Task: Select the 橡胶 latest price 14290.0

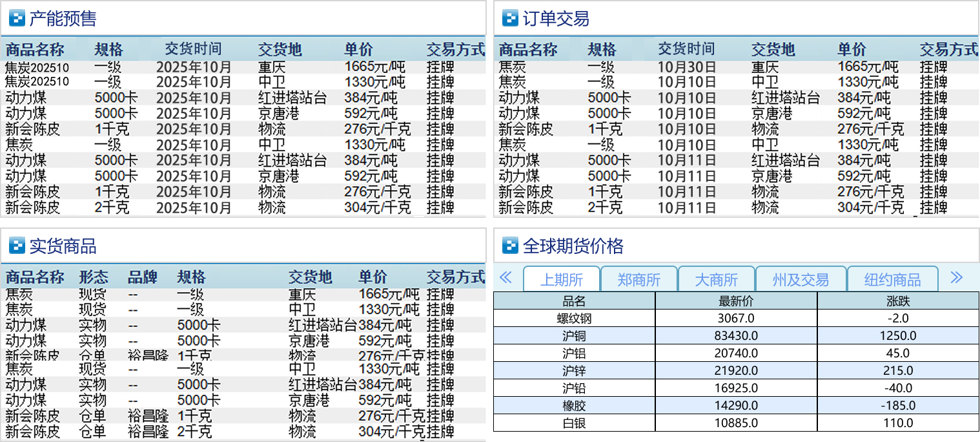Action: (736, 406)
